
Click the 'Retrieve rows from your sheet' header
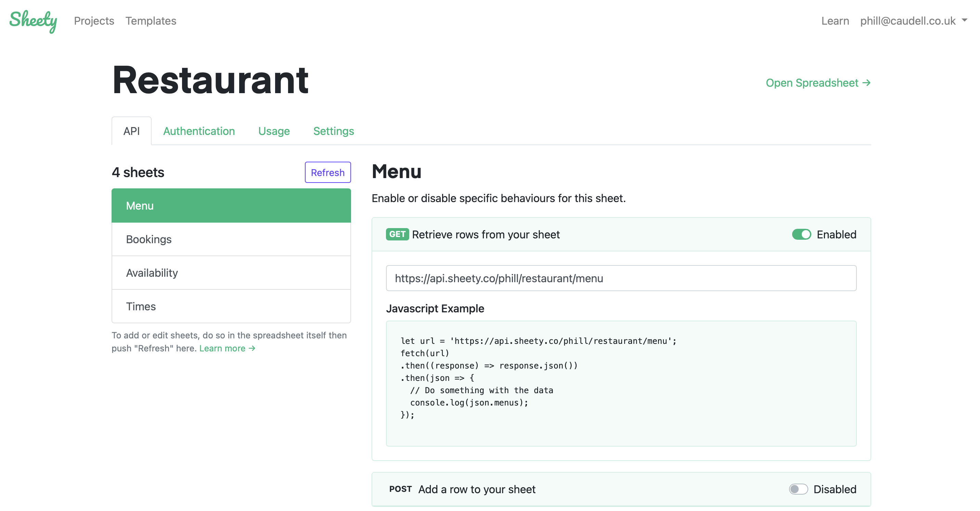[486, 235]
